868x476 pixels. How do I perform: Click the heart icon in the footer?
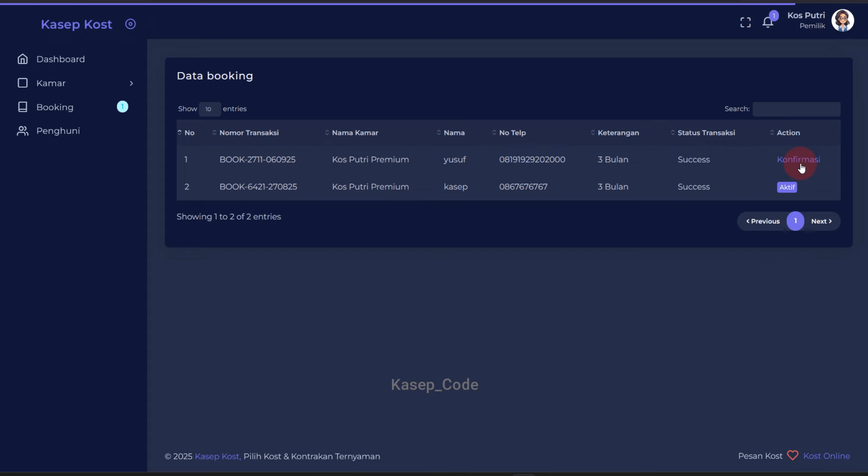pyautogui.click(x=793, y=456)
